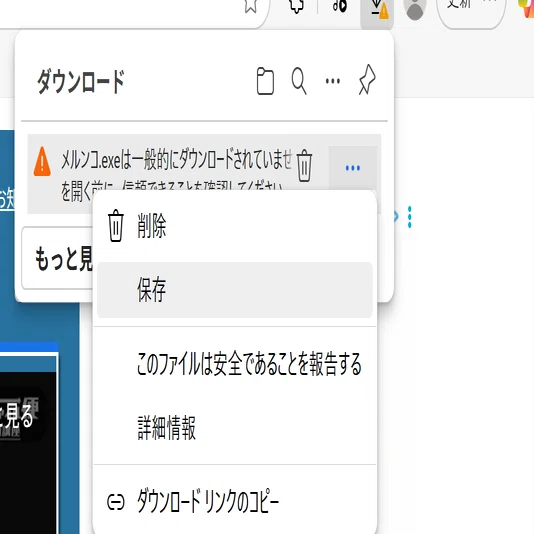Open the downloads folder icon
534x534 pixels.
coord(265,81)
